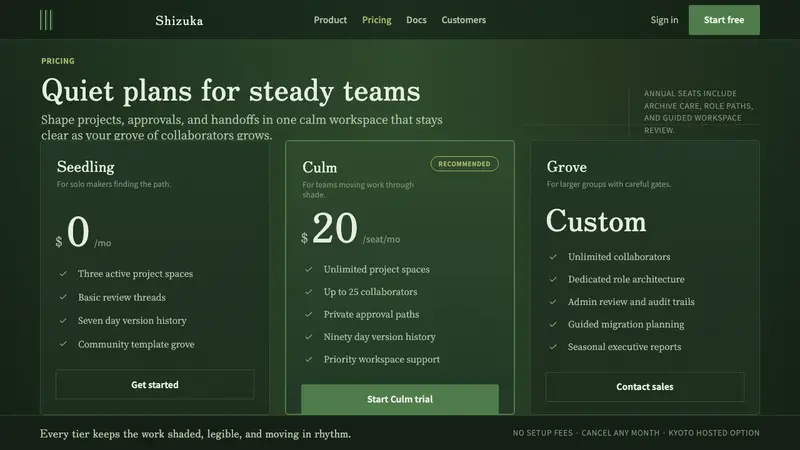Viewport: 800px width, 450px height.
Task: Click the RECOMMENDED badge on Culm
Action: coord(464,164)
